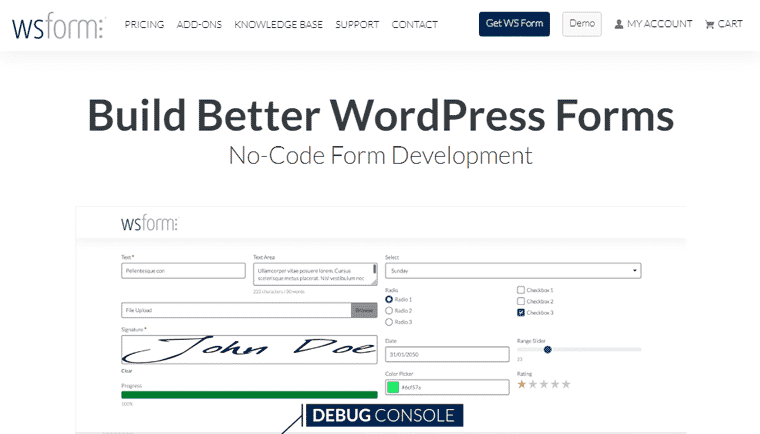Tick Checkbox 1
Screen dimensions: 760x434
[521, 289]
